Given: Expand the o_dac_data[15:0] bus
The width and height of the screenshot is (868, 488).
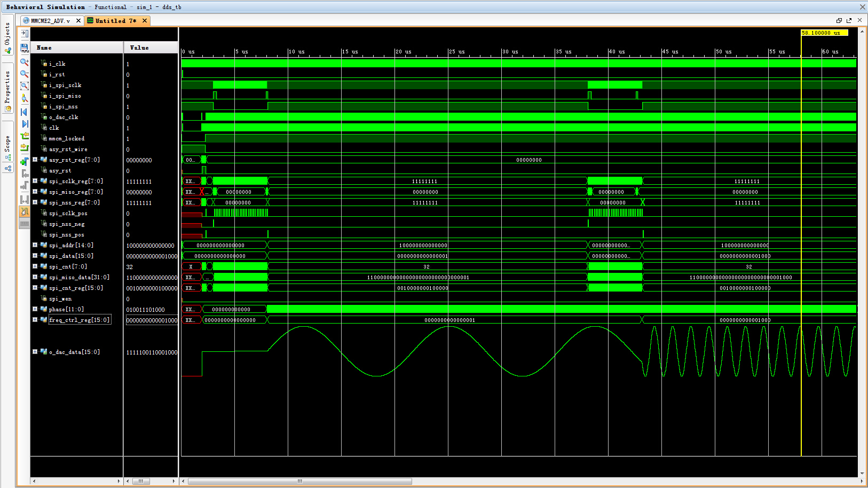Looking at the screenshot, I should click(35, 352).
